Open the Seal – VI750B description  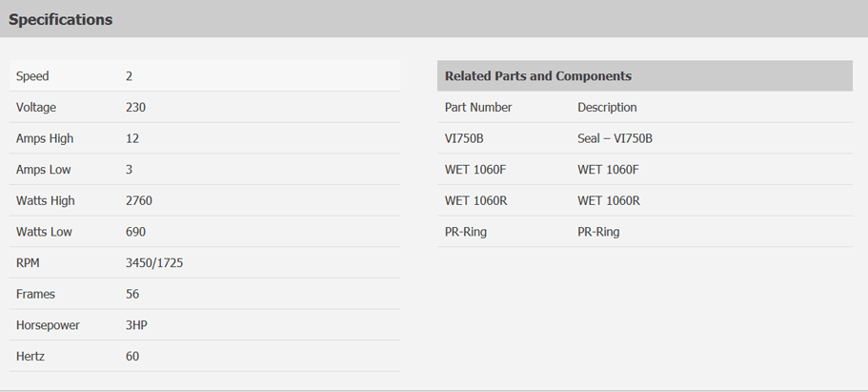coord(615,138)
